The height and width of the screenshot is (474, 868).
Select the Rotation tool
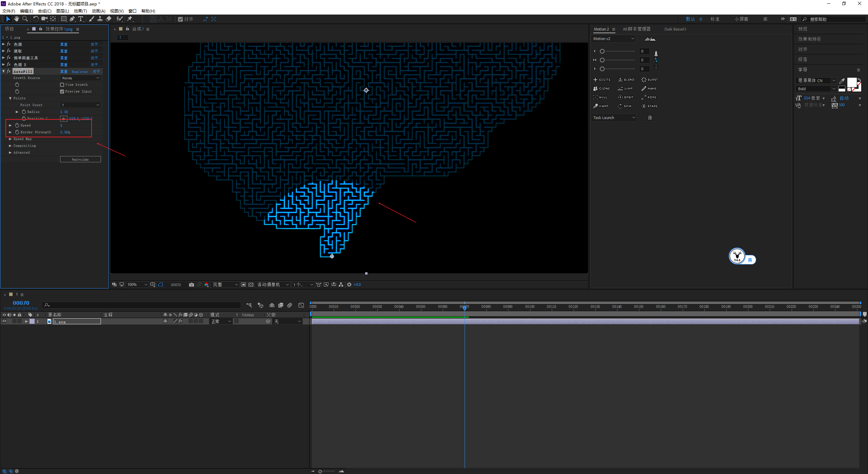coord(36,19)
